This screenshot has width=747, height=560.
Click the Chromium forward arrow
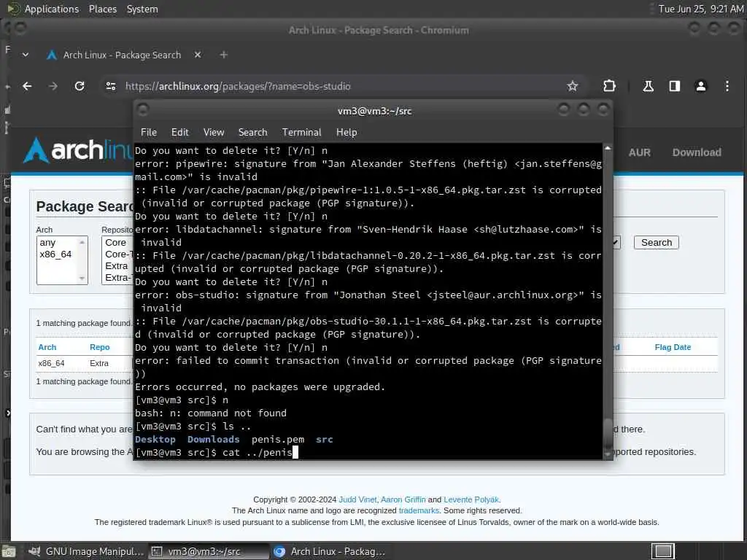click(53, 86)
